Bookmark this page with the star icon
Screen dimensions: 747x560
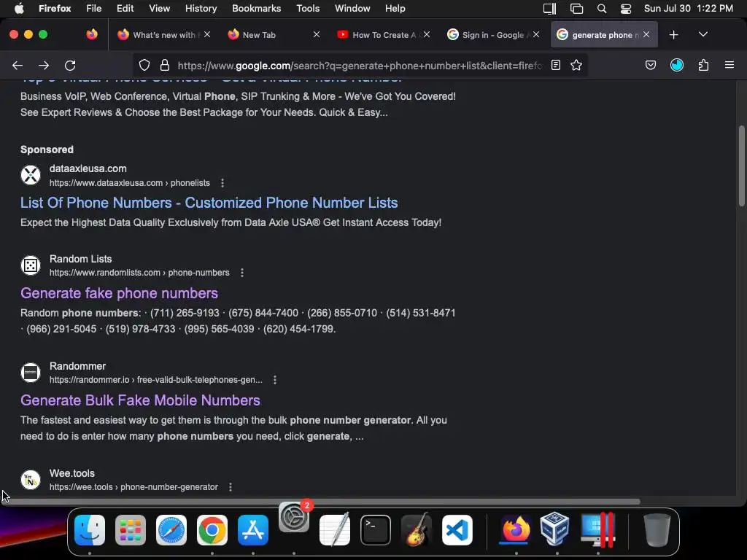coord(576,65)
